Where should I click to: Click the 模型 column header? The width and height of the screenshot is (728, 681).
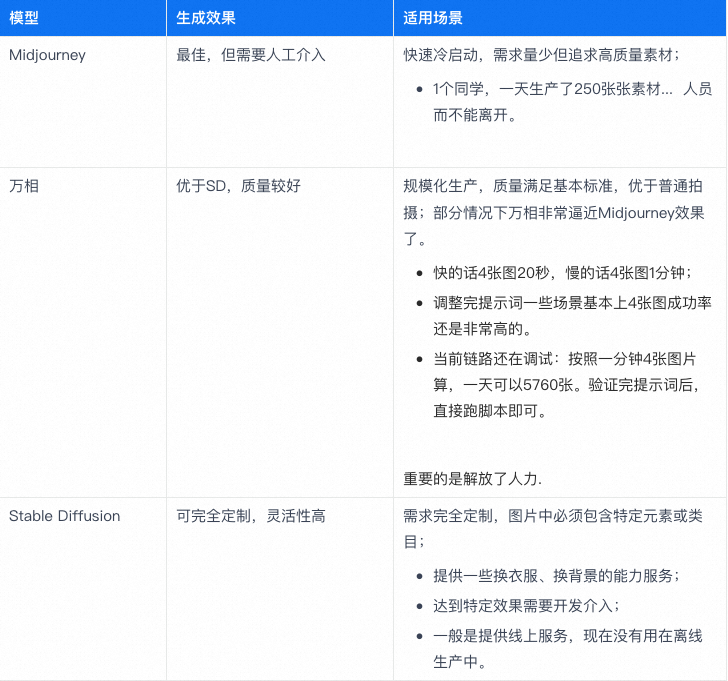pyautogui.click(x=83, y=18)
